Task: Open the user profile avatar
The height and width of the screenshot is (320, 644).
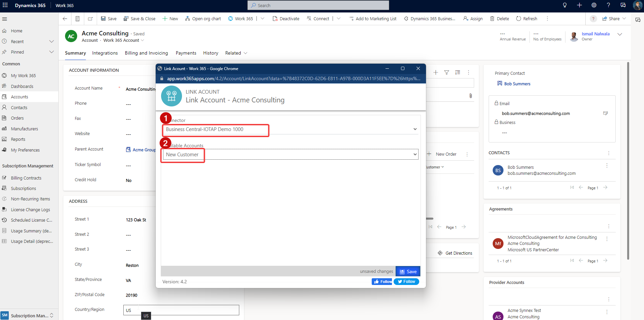Action: (x=638, y=5)
